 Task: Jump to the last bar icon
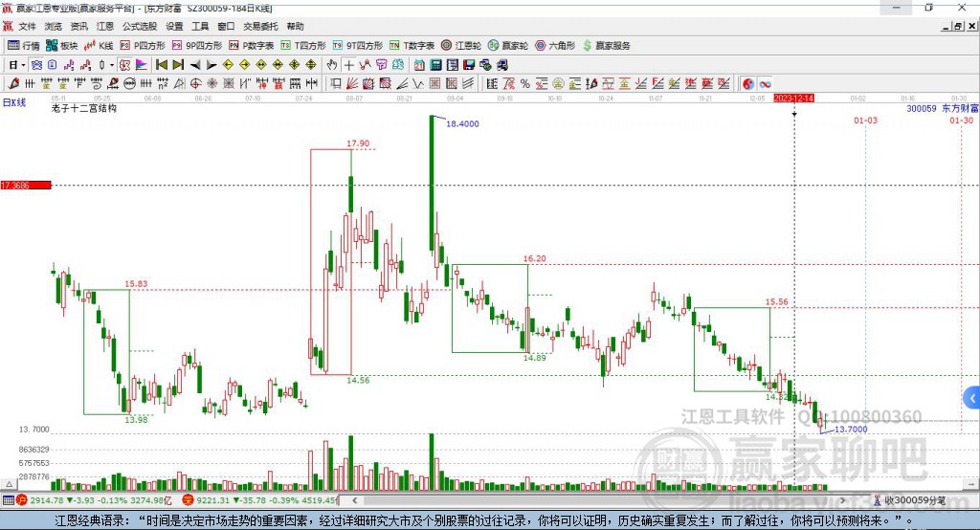point(177,65)
